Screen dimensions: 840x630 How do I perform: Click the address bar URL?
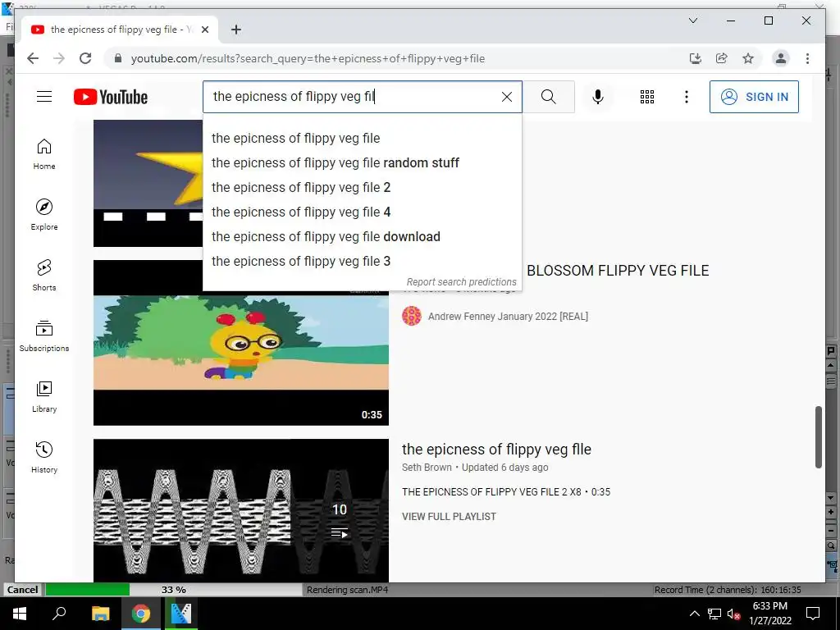pyautogui.click(x=308, y=58)
